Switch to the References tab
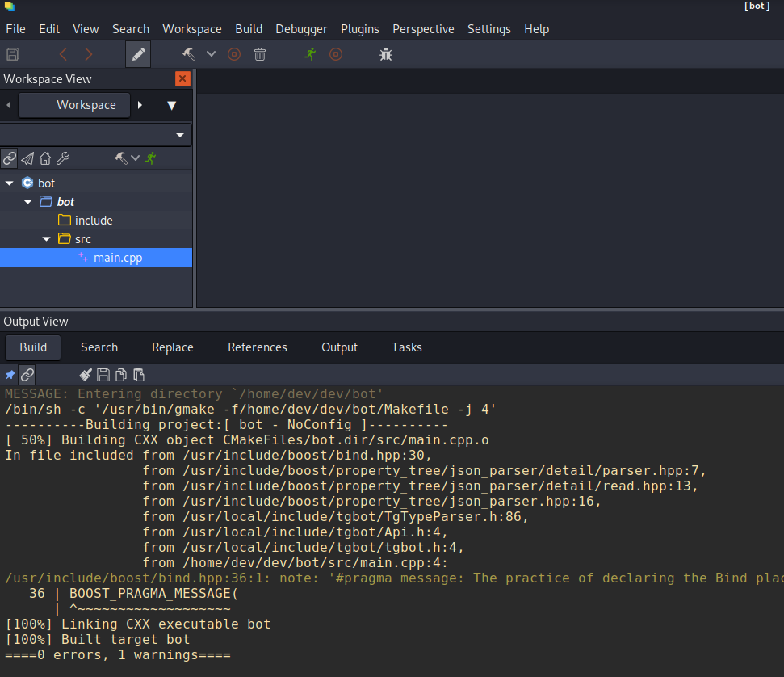 point(258,347)
